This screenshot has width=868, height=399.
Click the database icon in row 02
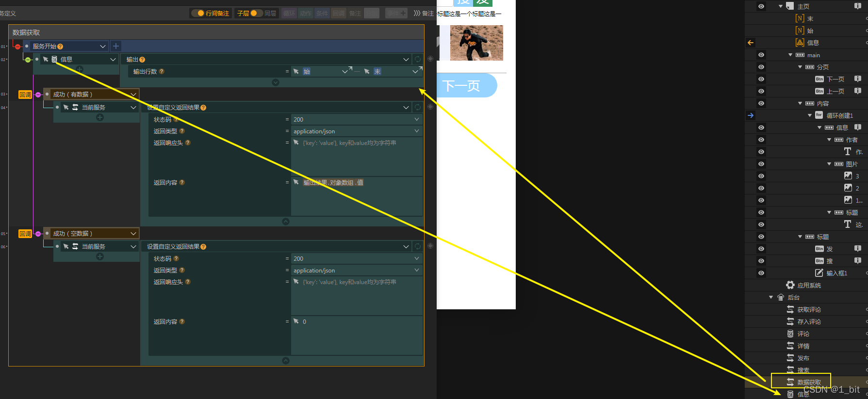pos(54,59)
